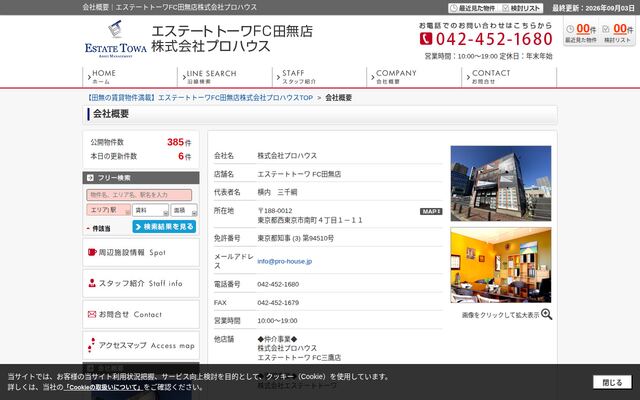Go to the site TOP breadcrumb link
640x400 pixels.
(x=199, y=98)
